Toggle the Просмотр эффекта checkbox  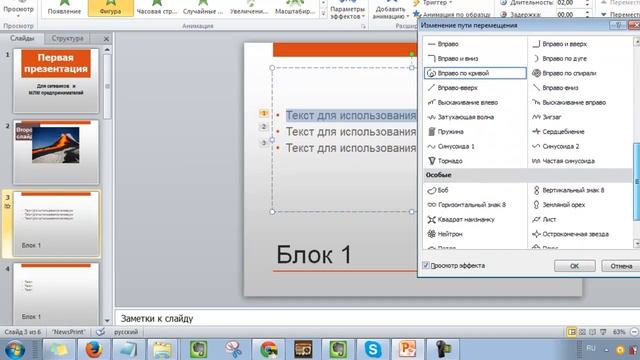pos(426,266)
